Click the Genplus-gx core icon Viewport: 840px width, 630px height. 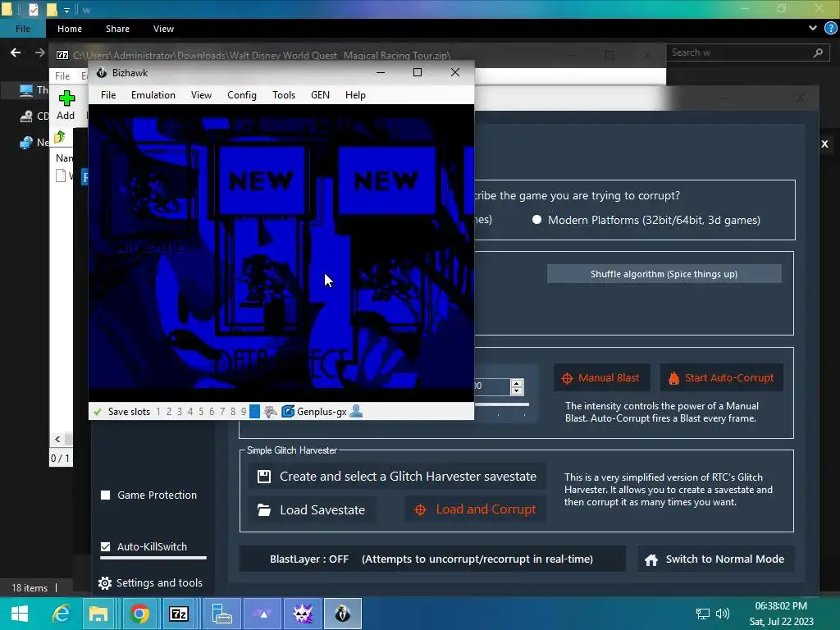tap(288, 412)
